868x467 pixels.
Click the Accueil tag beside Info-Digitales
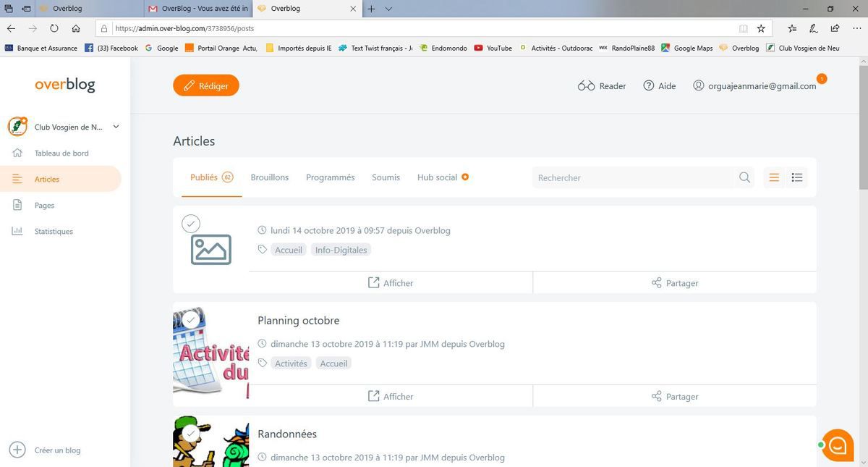click(x=289, y=250)
